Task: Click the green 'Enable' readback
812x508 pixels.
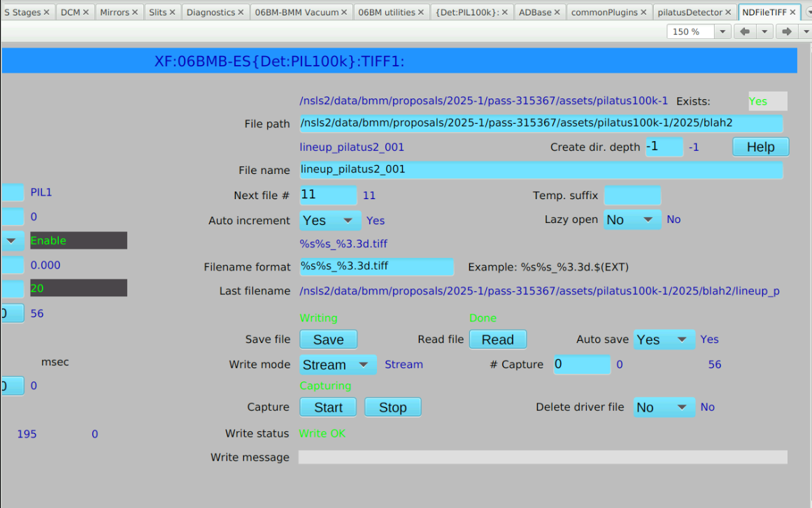Action: tap(78, 240)
